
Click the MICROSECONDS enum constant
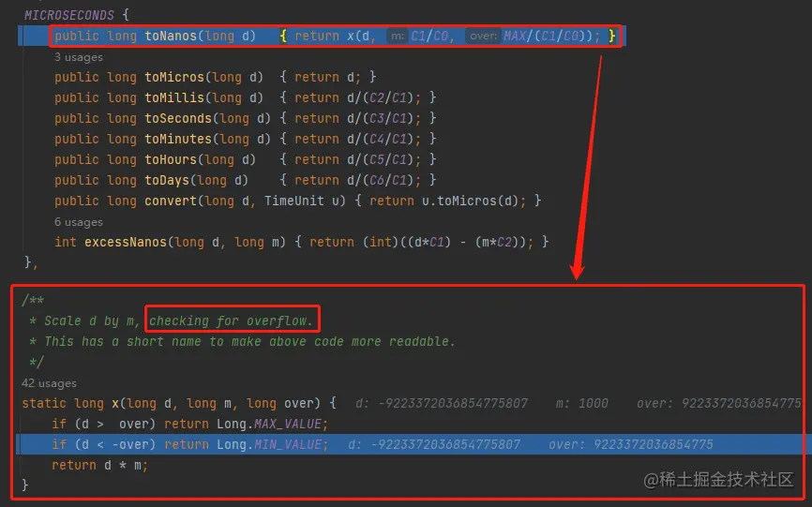68,15
